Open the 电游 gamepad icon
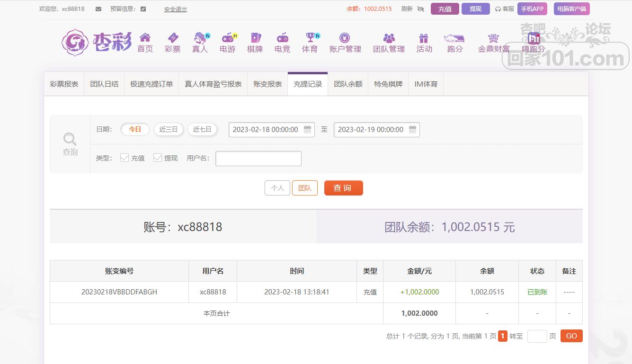The height and width of the screenshot is (364, 632). (228, 38)
